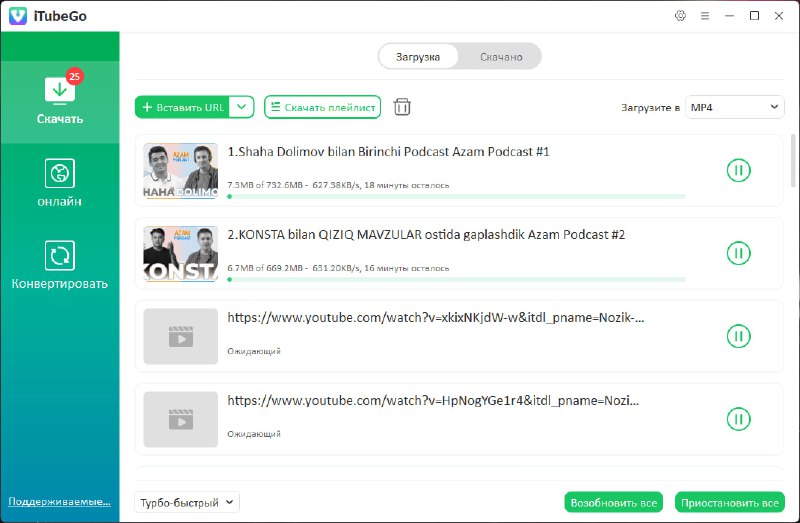Click placeholder thumbnail of HpNogYGe1r4 item
The width and height of the screenshot is (800, 523).
coord(181,419)
